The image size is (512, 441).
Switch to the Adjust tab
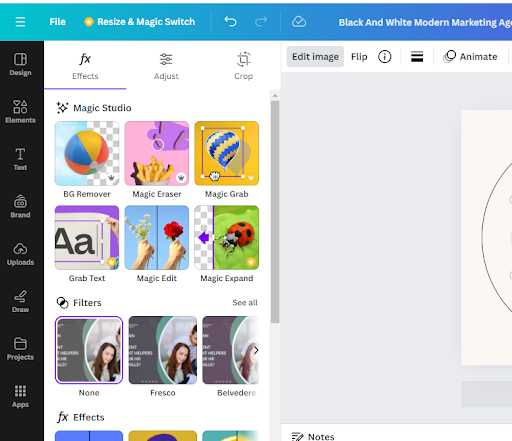tap(166, 67)
